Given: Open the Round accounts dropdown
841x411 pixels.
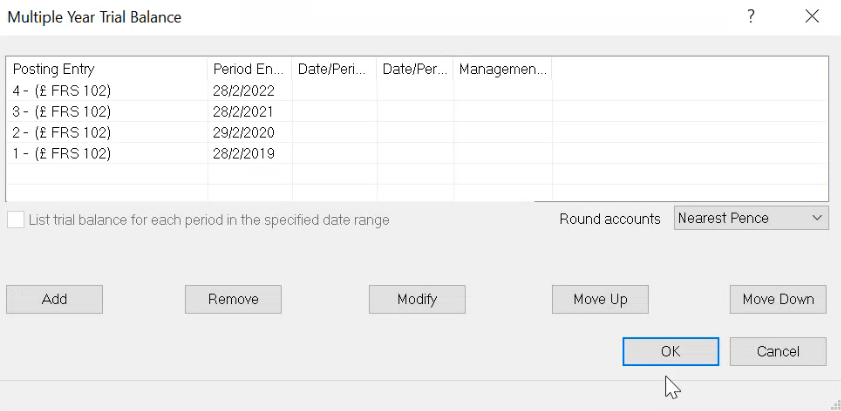Looking at the screenshot, I should 751,218.
